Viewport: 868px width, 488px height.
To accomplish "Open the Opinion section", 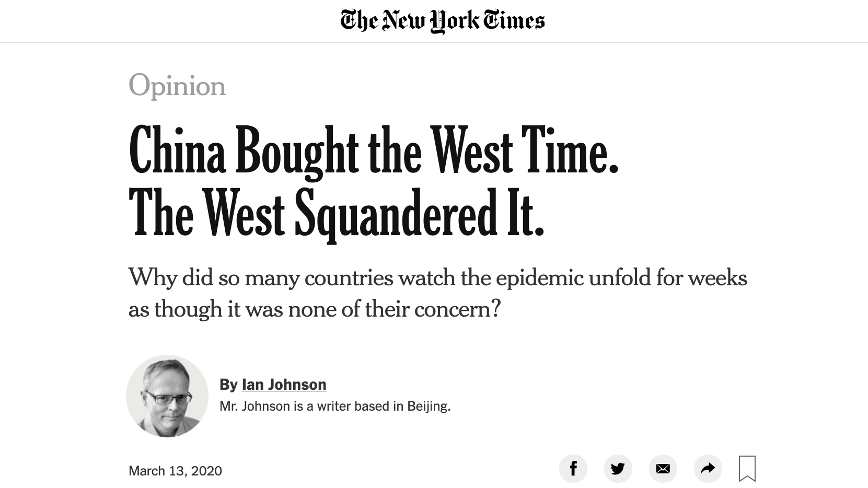I will [x=177, y=86].
